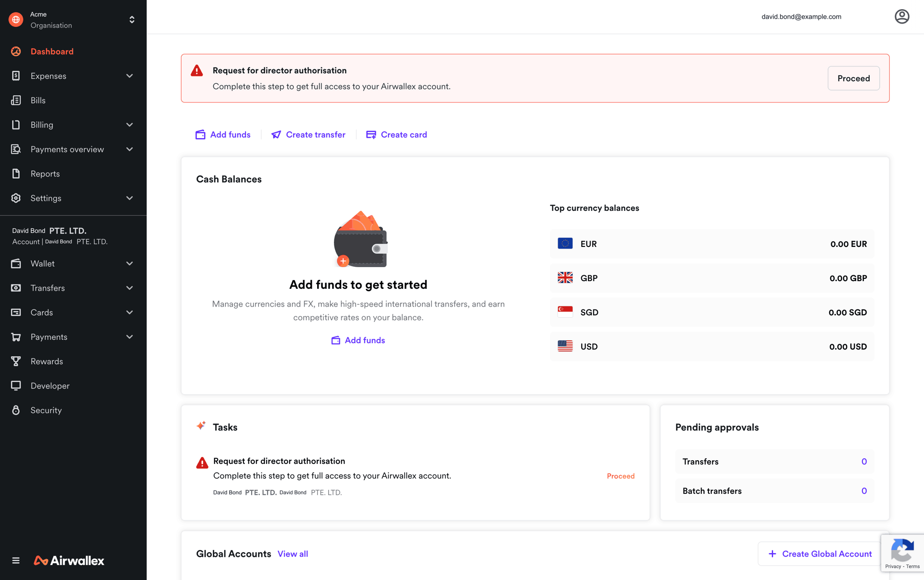
Task: Click the Proceed button in the banner
Action: pyautogui.click(x=853, y=78)
